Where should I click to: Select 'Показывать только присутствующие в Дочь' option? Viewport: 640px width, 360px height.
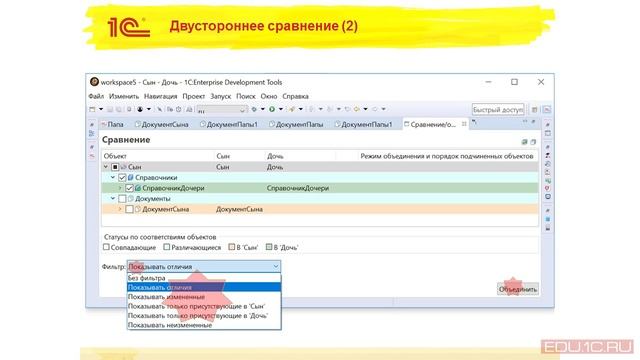click(x=204, y=316)
